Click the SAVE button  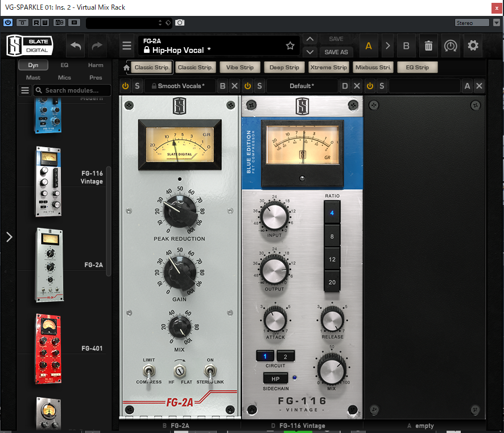point(336,39)
